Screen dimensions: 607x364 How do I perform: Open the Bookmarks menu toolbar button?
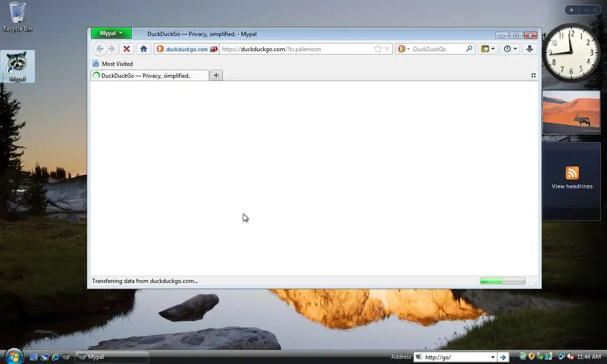[488, 49]
